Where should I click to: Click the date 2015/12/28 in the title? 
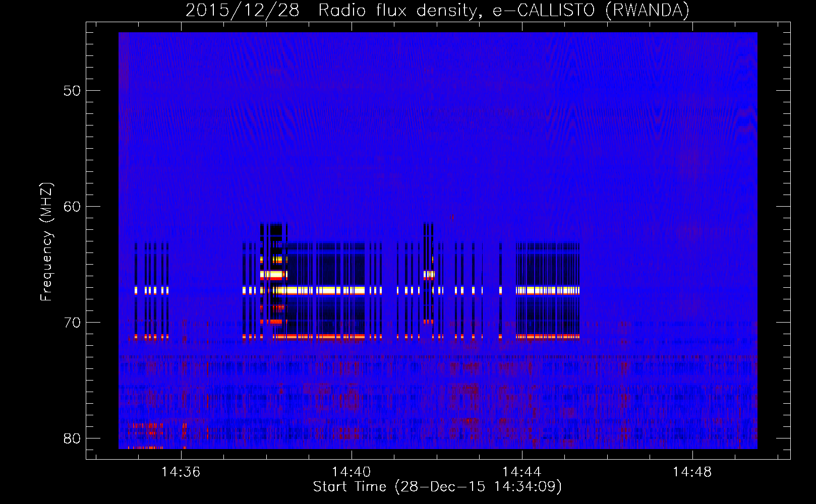click(243, 10)
